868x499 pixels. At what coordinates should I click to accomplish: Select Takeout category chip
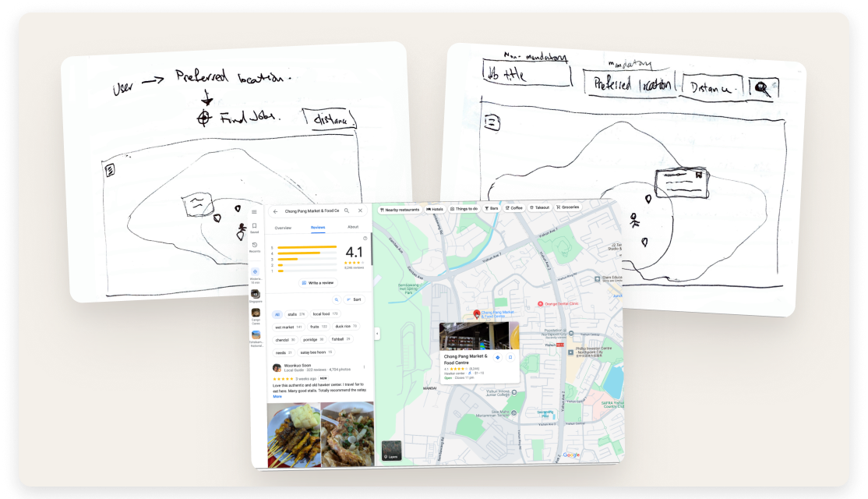tap(539, 207)
